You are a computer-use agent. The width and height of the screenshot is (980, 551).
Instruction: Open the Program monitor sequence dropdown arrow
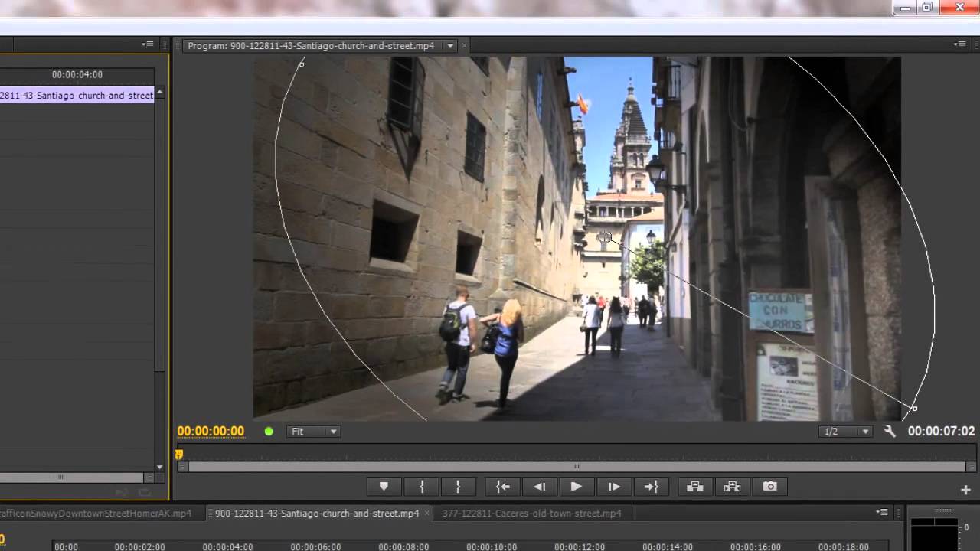pos(450,46)
